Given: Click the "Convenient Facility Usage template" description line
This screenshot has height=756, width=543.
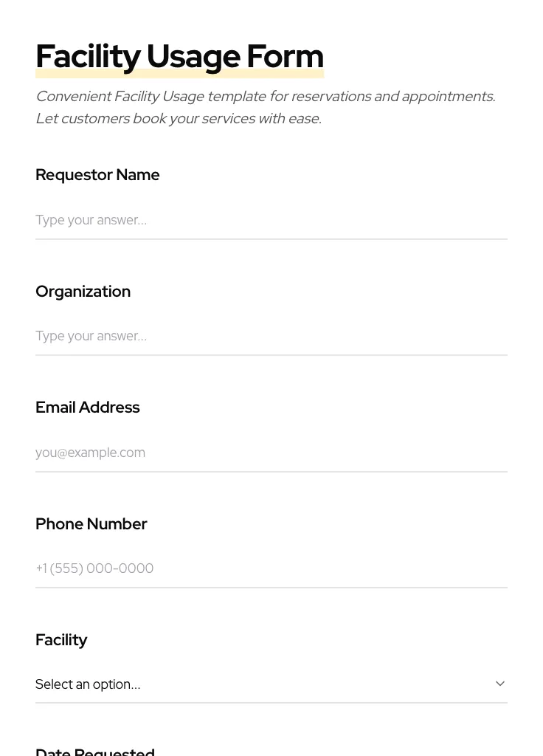Looking at the screenshot, I should click(x=266, y=97).
